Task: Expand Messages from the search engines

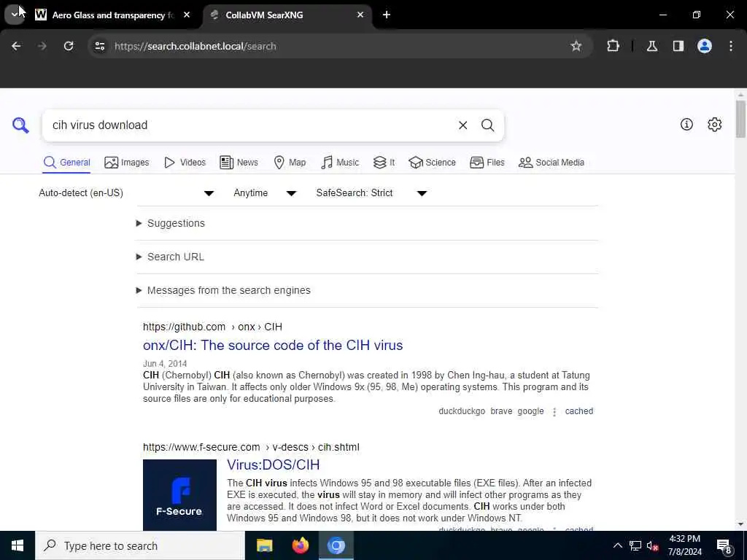Action: [x=223, y=290]
